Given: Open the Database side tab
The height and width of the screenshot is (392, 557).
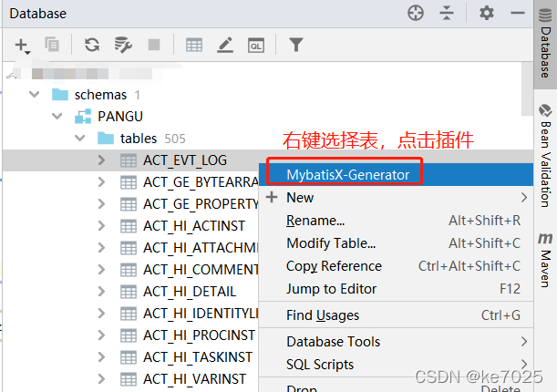Looking at the screenshot, I should click(x=545, y=45).
